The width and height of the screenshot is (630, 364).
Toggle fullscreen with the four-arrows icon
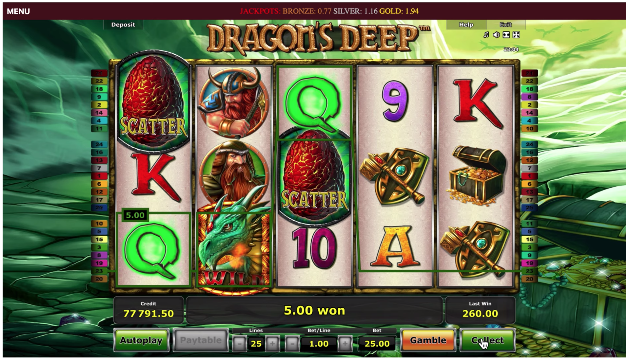click(516, 35)
